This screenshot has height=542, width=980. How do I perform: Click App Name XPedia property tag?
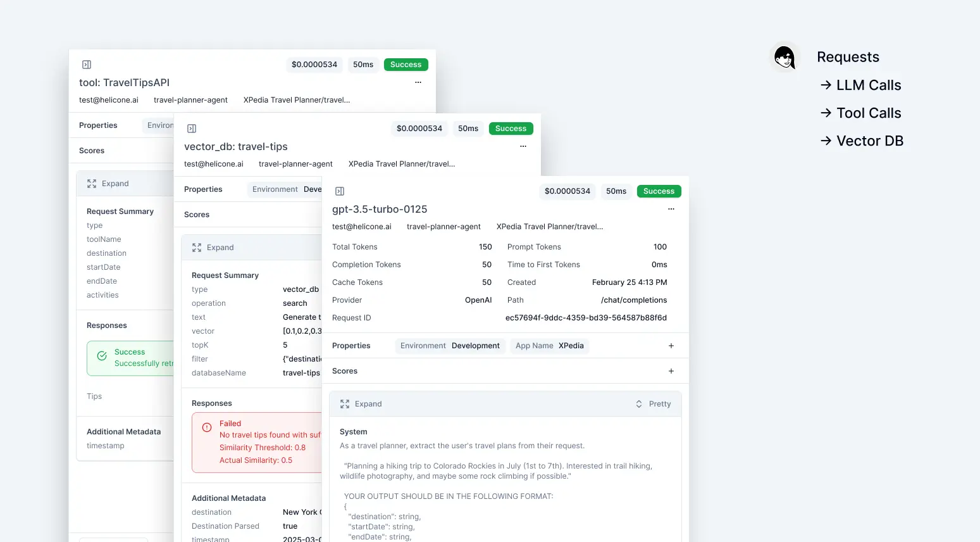549,346
